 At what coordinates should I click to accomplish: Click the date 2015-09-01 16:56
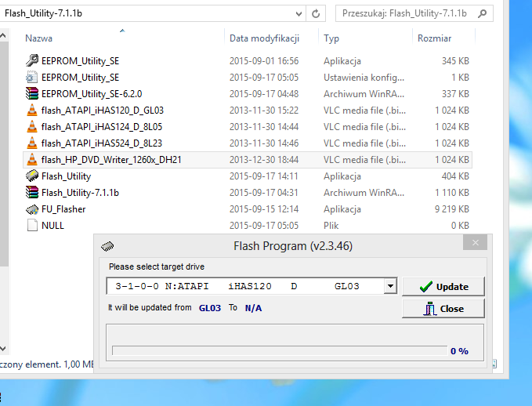pos(264,61)
